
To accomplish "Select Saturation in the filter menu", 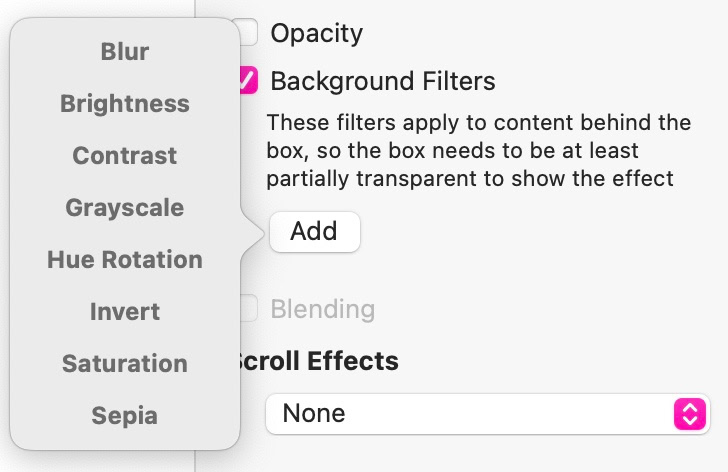I will coord(125,364).
